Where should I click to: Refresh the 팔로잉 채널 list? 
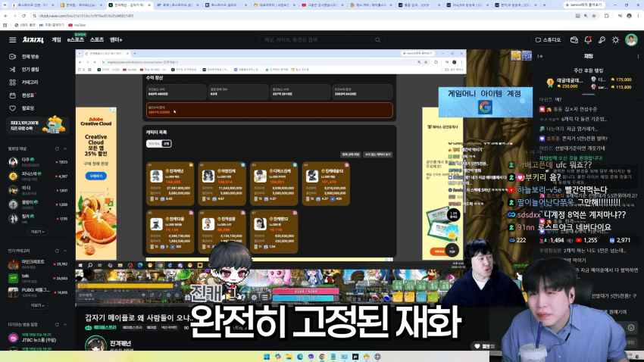[x=57, y=148]
